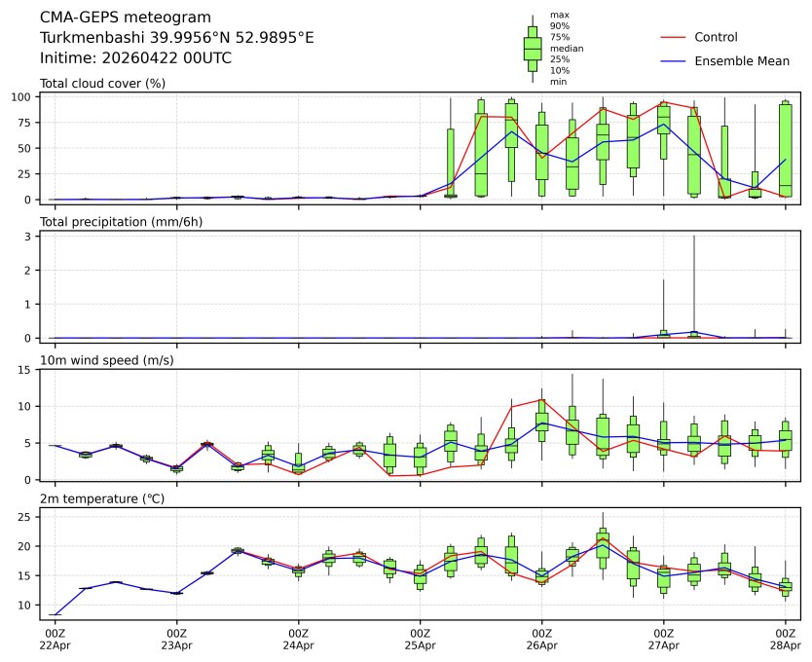Viewport: 812px width, 662px height.
Task: Select the Ensemble Mean legend label
Action: pos(741,61)
